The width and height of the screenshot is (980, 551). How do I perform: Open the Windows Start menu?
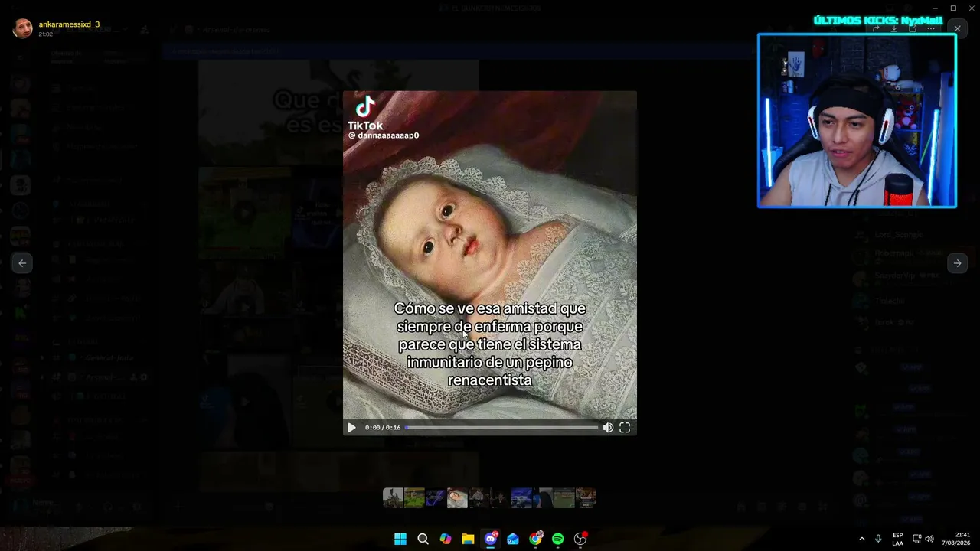(400, 539)
